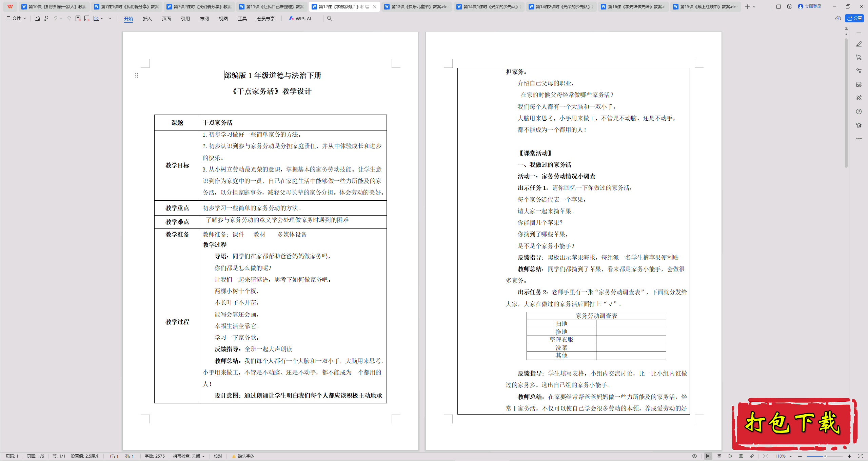Select the pen edit tool in right sidebar
The image size is (868, 461).
coord(859,44)
